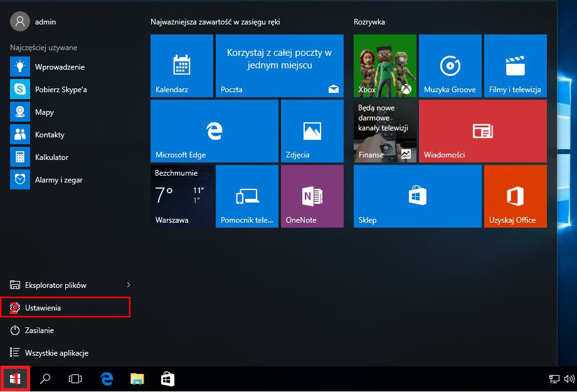Open the Warszawa weather tile

pyautogui.click(x=181, y=196)
